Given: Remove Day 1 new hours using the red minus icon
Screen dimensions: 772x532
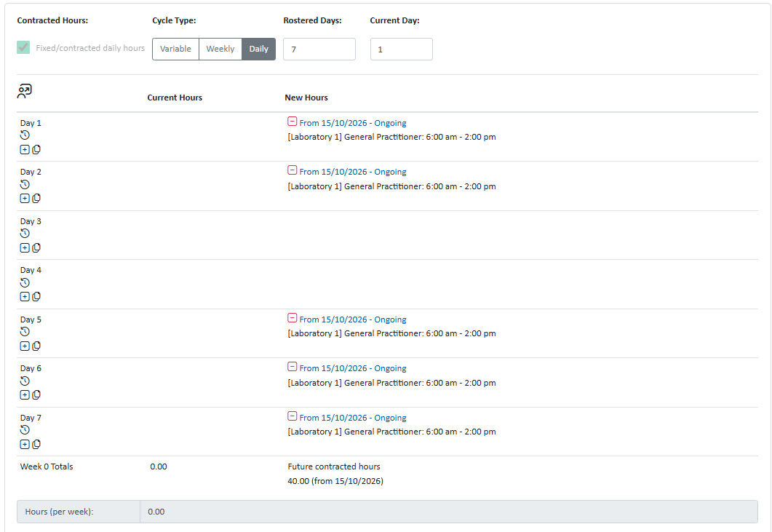Looking at the screenshot, I should click(292, 122).
